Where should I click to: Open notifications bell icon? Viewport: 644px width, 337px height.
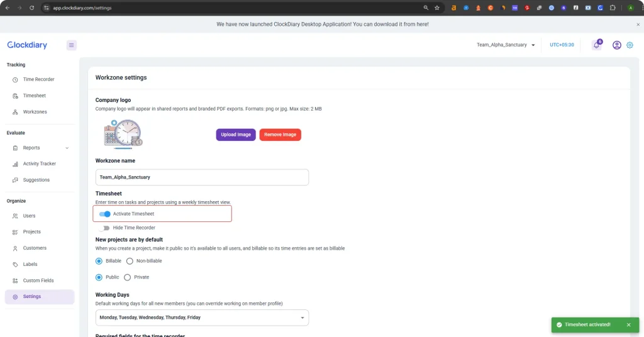click(596, 45)
